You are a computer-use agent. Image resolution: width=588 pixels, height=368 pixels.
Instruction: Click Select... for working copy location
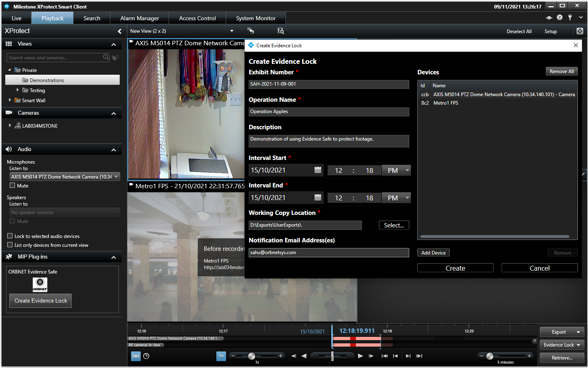pos(394,225)
